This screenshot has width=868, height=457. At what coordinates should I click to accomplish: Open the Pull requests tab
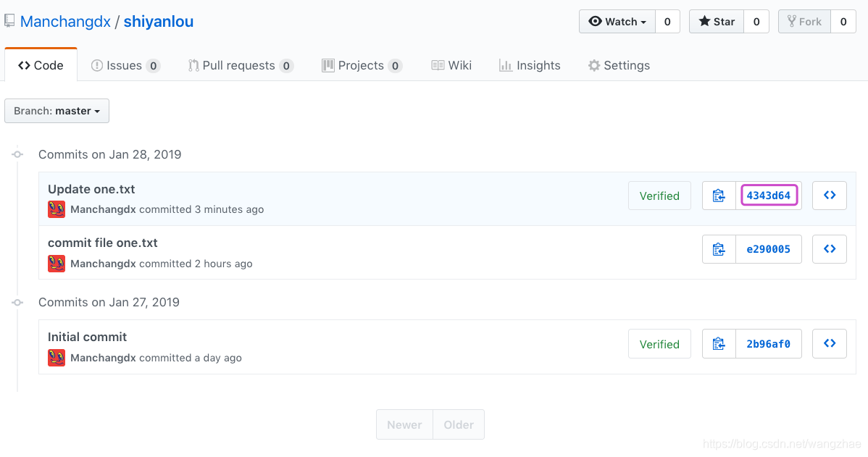click(241, 65)
